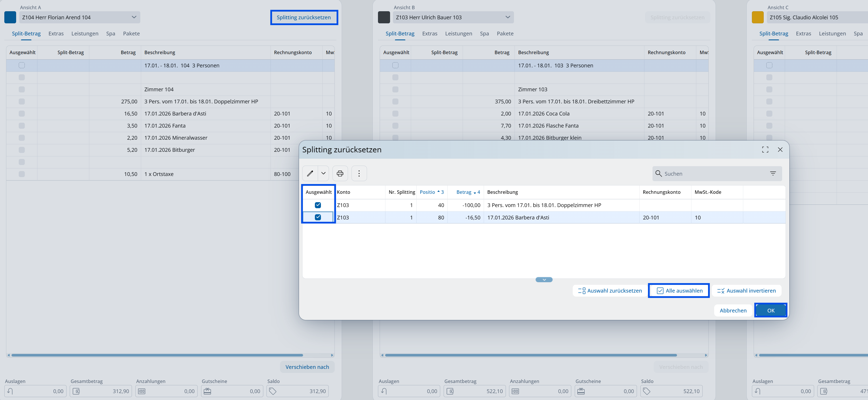
Task: Uncheck the Doppelzimmer HP row checkbox
Action: tap(318, 205)
